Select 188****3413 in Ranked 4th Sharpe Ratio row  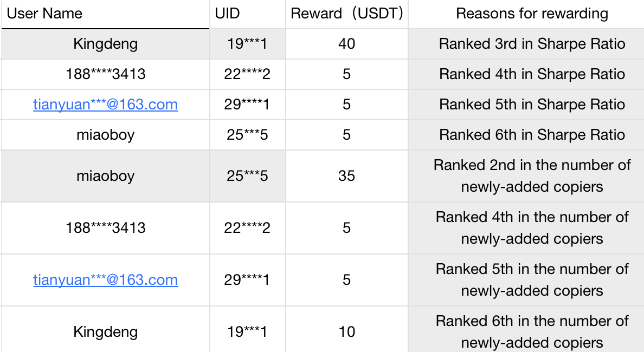coord(105,74)
